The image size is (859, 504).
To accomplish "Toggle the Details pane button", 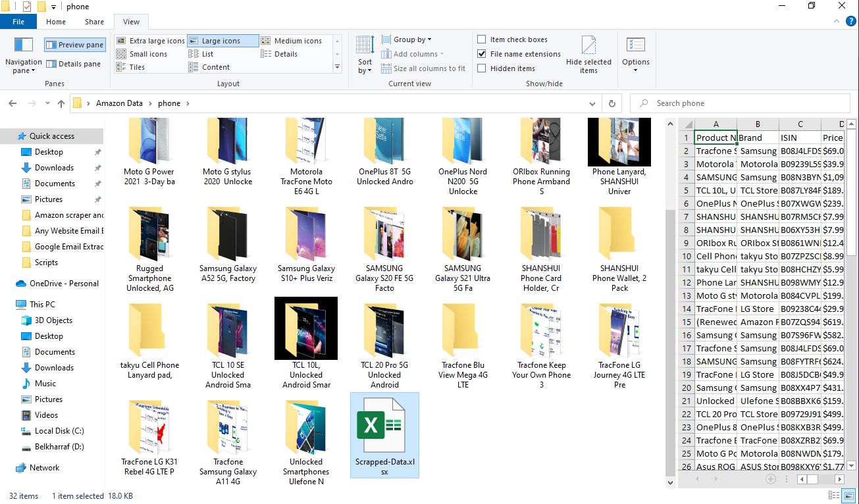I will [74, 64].
